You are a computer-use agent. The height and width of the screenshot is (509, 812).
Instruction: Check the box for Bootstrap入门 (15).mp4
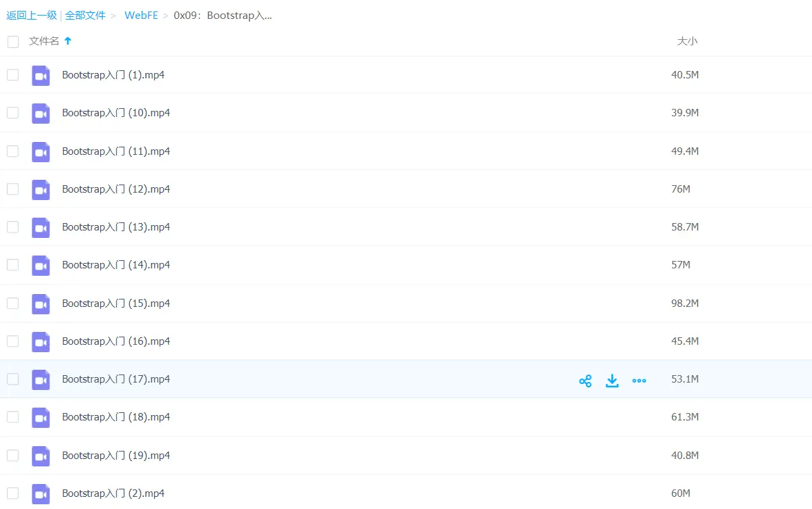13,304
